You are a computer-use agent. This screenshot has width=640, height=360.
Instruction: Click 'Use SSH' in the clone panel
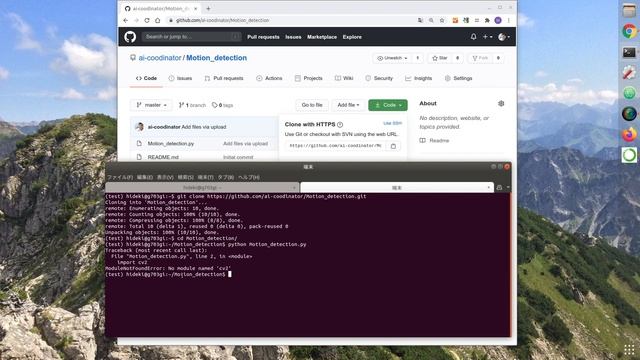[x=393, y=123]
